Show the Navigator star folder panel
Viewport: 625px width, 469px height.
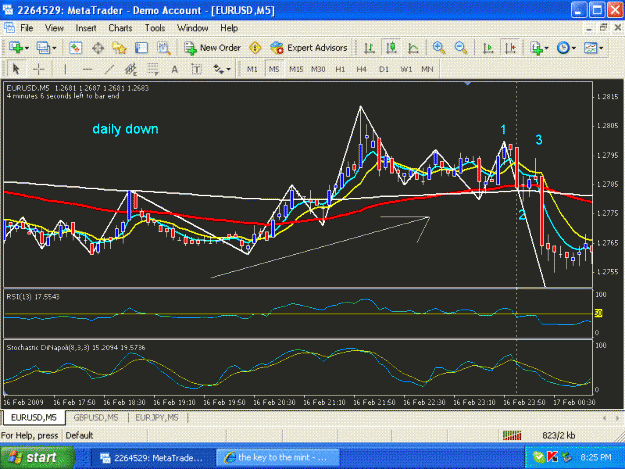pos(119,48)
